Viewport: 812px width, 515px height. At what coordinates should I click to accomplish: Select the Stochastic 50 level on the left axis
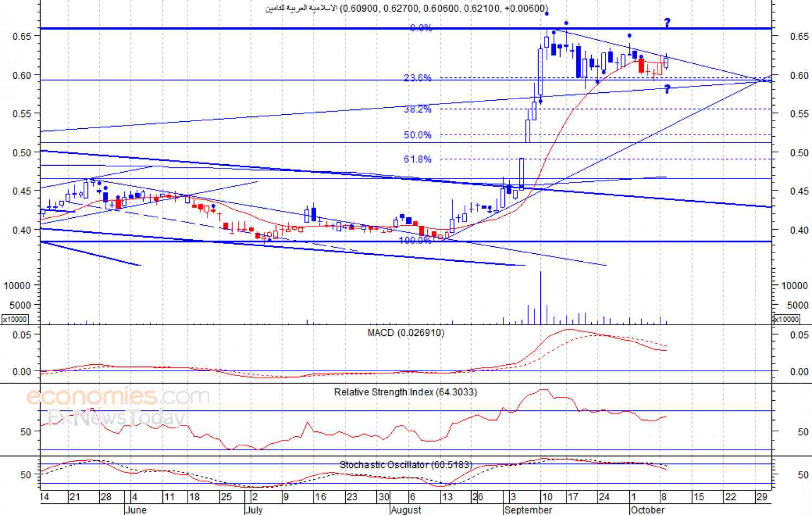[x=26, y=475]
